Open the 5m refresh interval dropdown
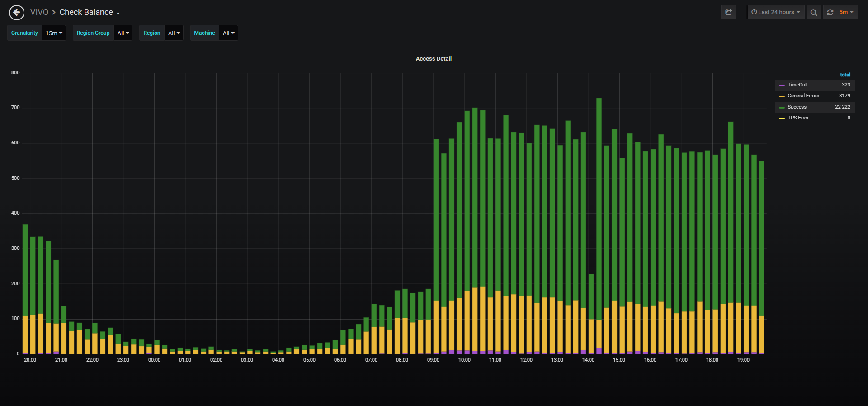Image resolution: width=868 pixels, height=406 pixels. point(846,12)
